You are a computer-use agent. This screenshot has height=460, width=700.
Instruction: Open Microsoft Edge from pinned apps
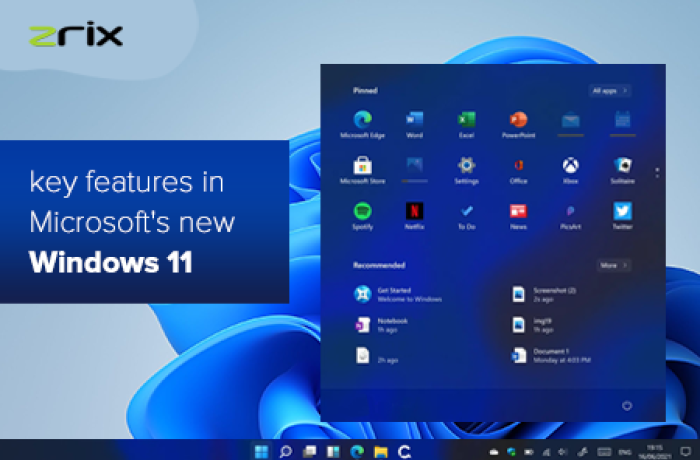coord(363,122)
